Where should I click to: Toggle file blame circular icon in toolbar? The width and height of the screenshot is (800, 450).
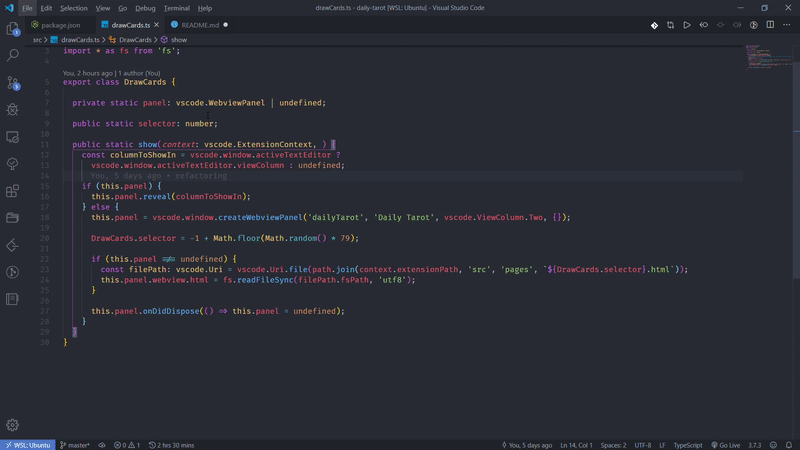(x=754, y=25)
